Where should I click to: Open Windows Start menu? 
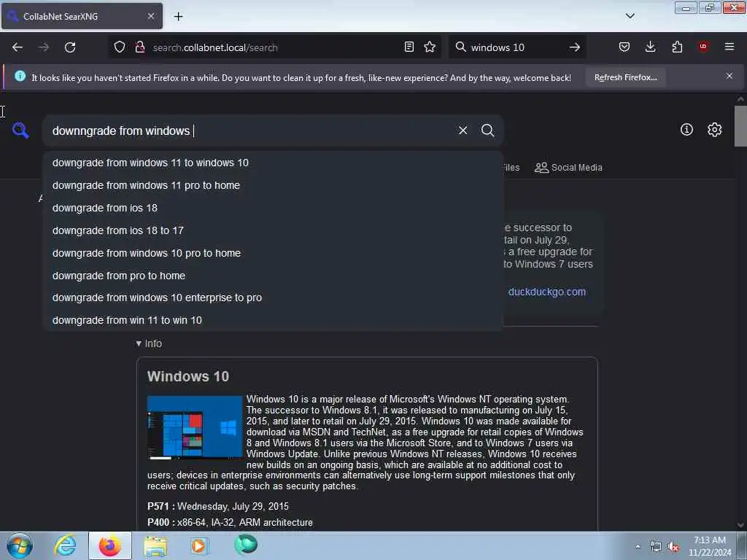(x=20, y=545)
